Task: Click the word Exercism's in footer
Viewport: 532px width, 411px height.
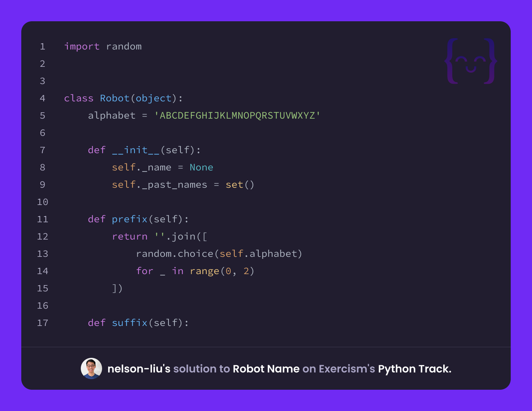Action: click(x=347, y=369)
